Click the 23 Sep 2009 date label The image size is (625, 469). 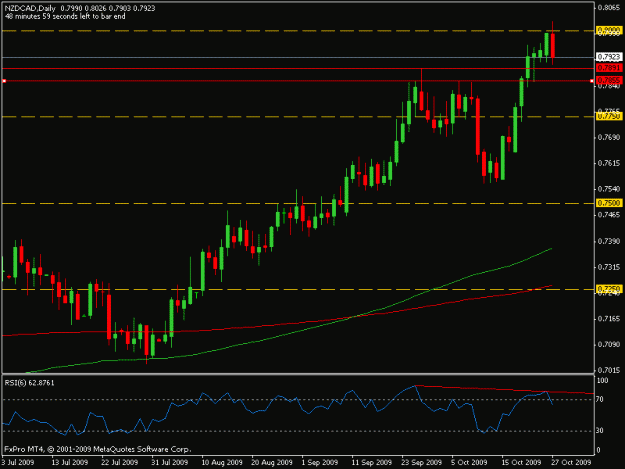[x=422, y=462]
